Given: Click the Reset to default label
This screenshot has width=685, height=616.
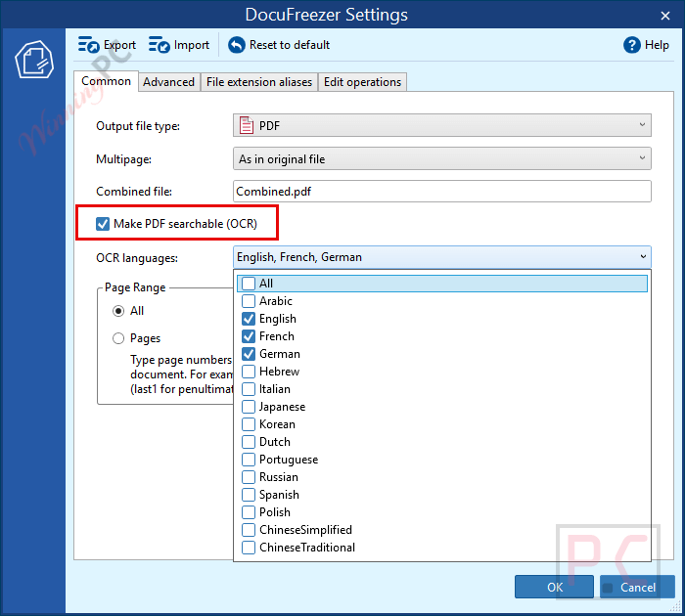Looking at the screenshot, I should [x=290, y=45].
